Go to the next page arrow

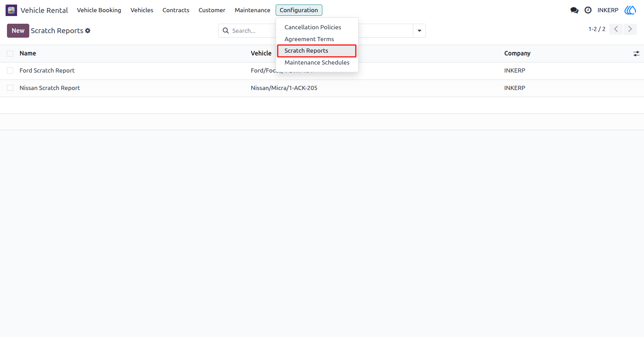coord(630,29)
